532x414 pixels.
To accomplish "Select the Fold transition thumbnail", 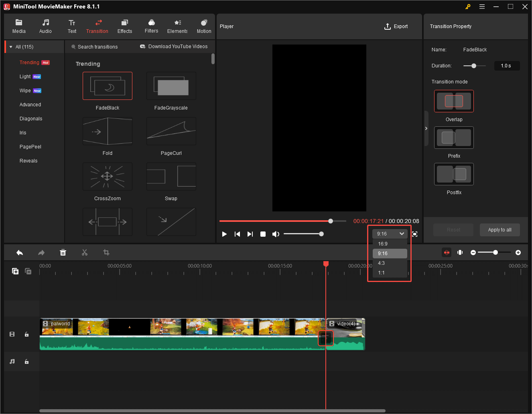I will point(108,131).
